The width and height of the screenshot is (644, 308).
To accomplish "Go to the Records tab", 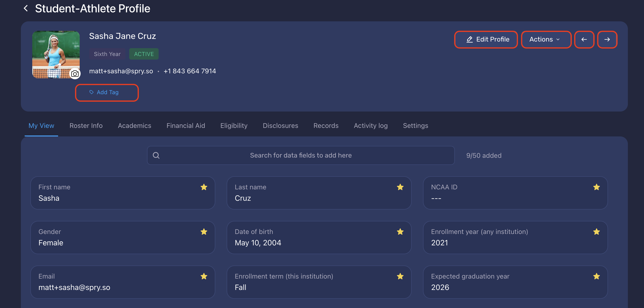I will pyautogui.click(x=326, y=126).
